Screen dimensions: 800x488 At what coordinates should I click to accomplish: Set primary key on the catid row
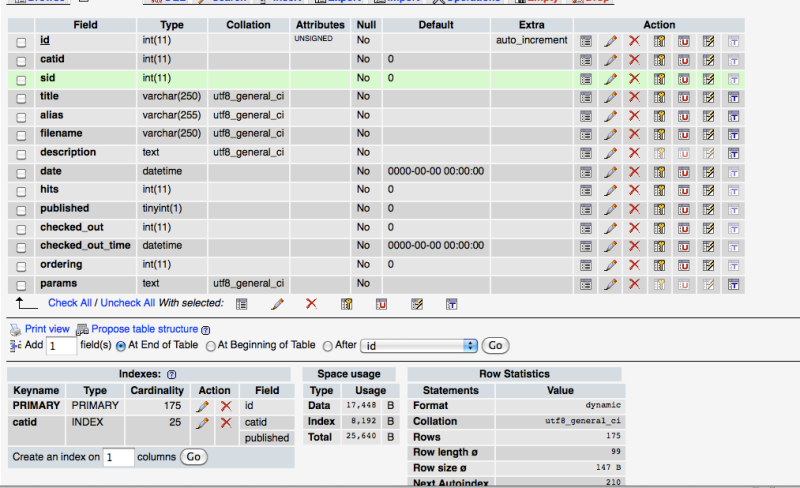click(x=659, y=60)
